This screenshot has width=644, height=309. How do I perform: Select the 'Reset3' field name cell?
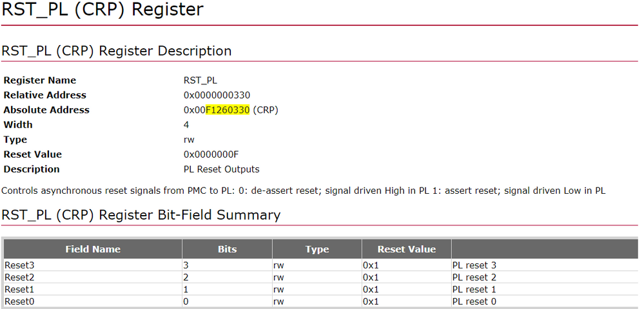click(x=93, y=265)
